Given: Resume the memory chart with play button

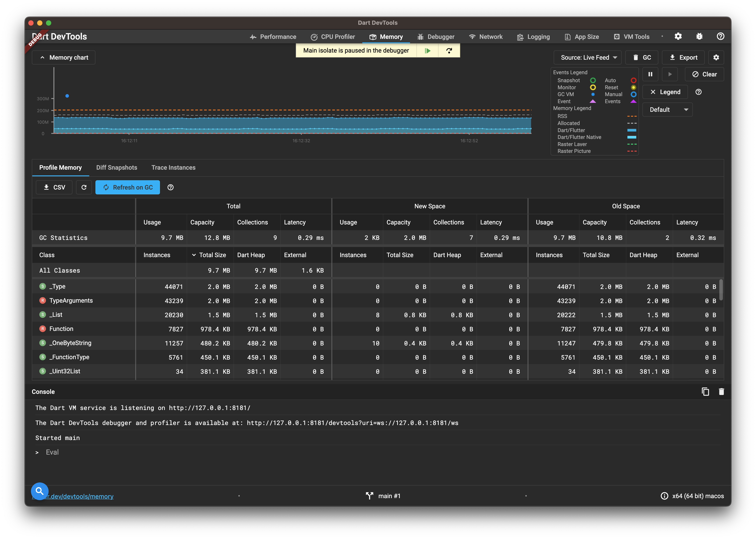Looking at the screenshot, I should point(670,74).
